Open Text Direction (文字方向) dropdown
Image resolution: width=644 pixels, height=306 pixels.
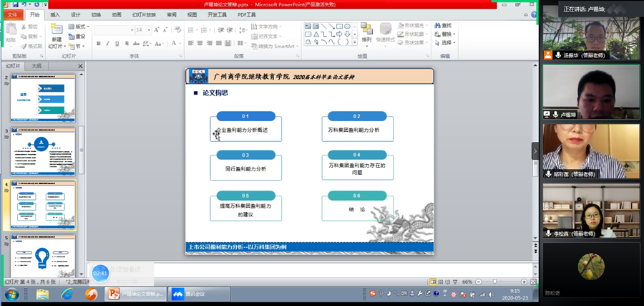pyautogui.click(x=266, y=27)
